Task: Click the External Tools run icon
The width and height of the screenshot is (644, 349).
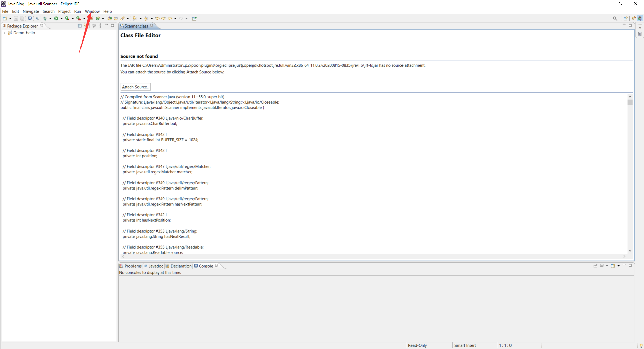Action: [78, 18]
